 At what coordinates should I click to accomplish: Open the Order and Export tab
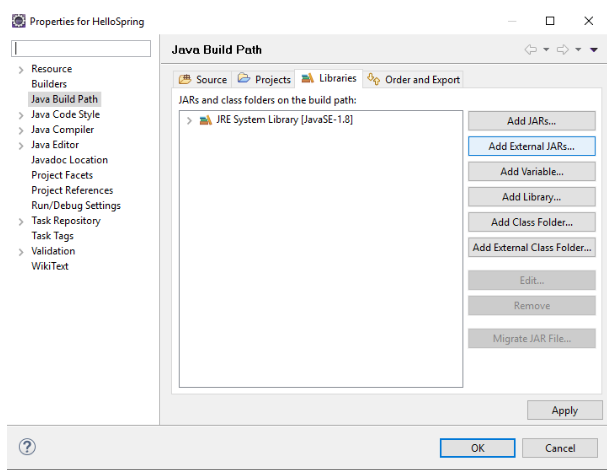pyautogui.click(x=414, y=80)
